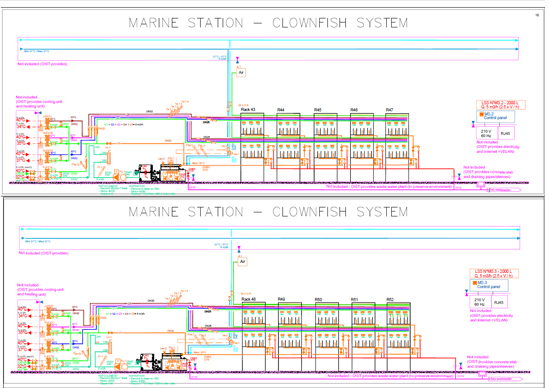Click the blue-magenta valve symbol left of MS-2 panel

click(x=473, y=124)
